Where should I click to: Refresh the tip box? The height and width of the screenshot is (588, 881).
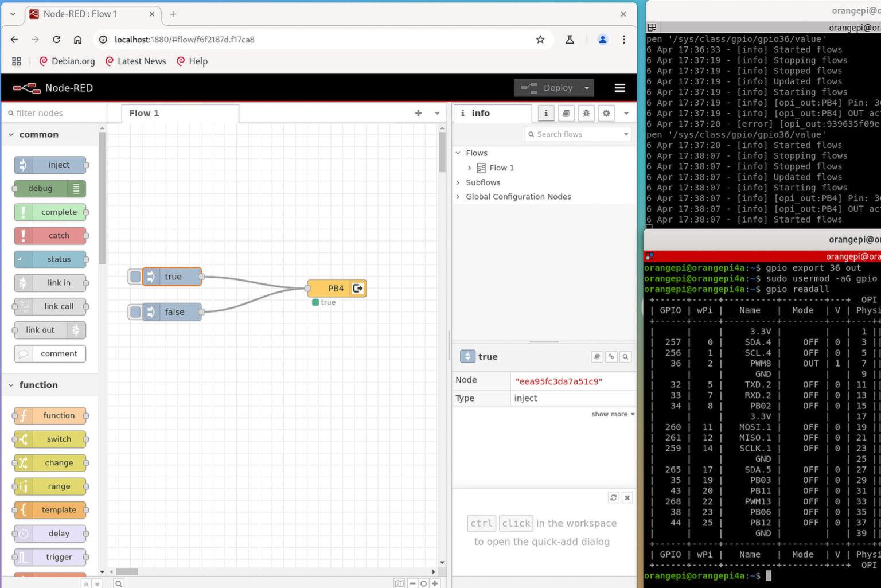coord(614,497)
